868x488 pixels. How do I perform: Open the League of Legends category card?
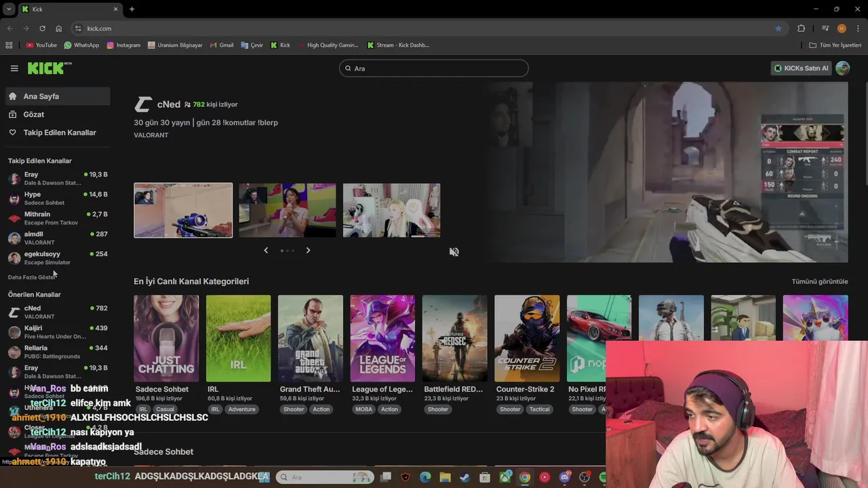[382, 338]
